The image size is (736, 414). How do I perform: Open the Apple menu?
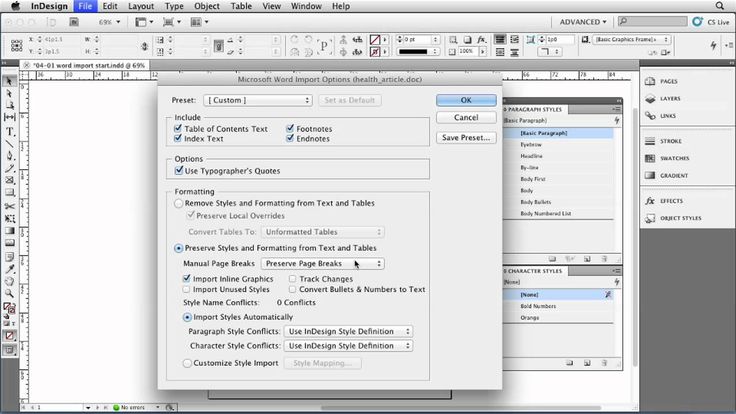click(15, 6)
